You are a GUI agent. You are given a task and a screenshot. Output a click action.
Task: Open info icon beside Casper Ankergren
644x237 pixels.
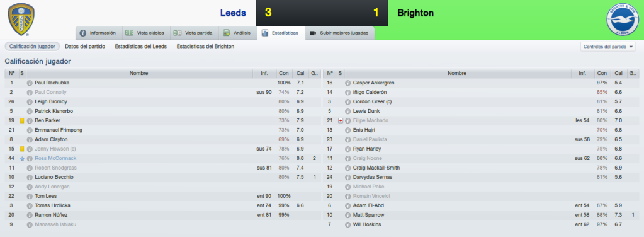[x=348, y=83]
